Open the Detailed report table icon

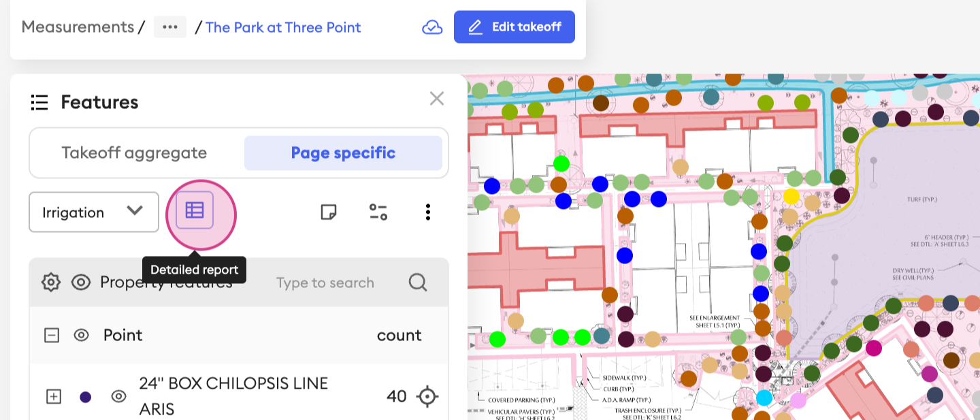(195, 210)
